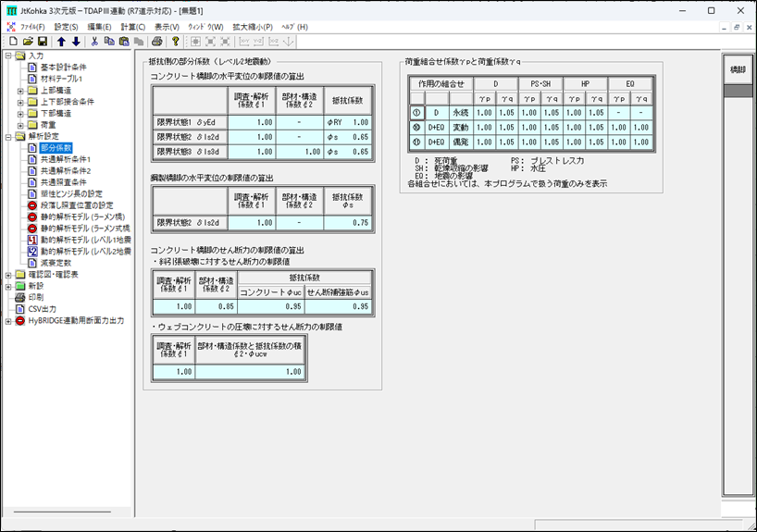This screenshot has width=757, height=532.
Task: Expand the 上部構造 tree folder
Action: [20, 91]
